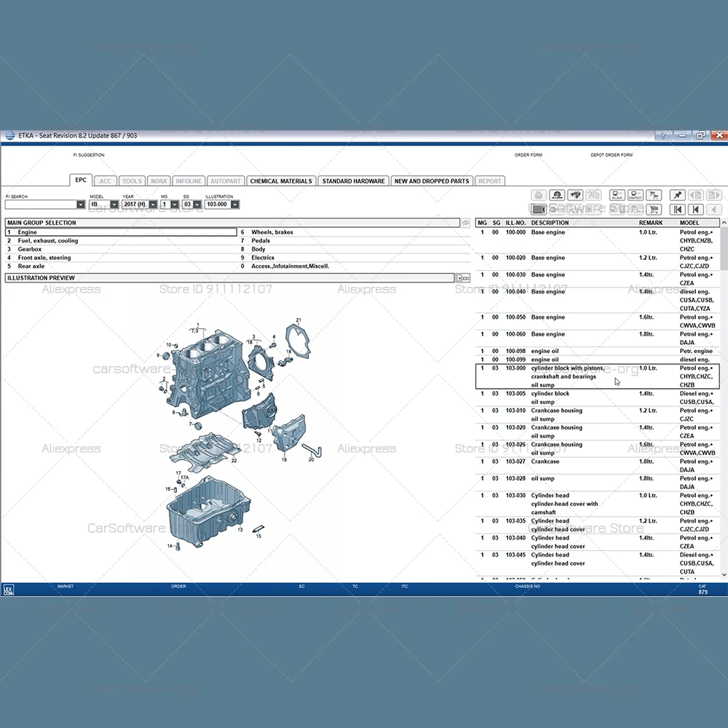Select main group 'Gearbox'
Image resolution: width=728 pixels, height=728 pixels.
click(121, 249)
